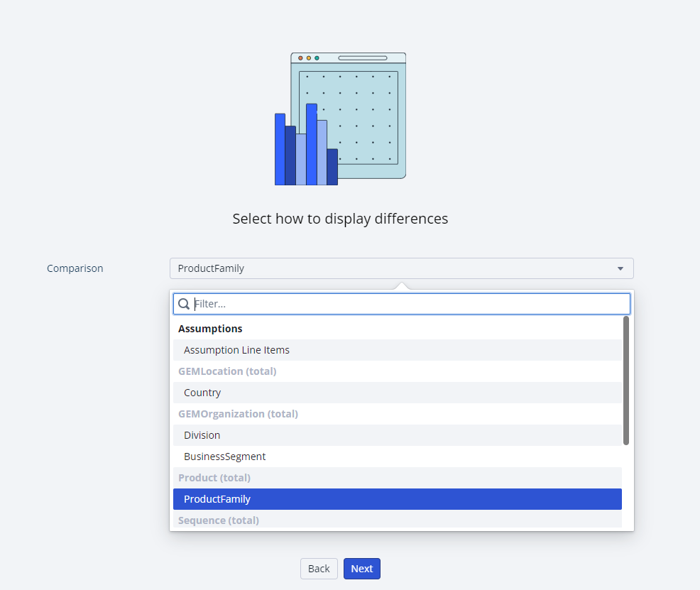This screenshot has width=700, height=590.
Task: Select Product (total) group entry
Action: pyautogui.click(x=214, y=478)
